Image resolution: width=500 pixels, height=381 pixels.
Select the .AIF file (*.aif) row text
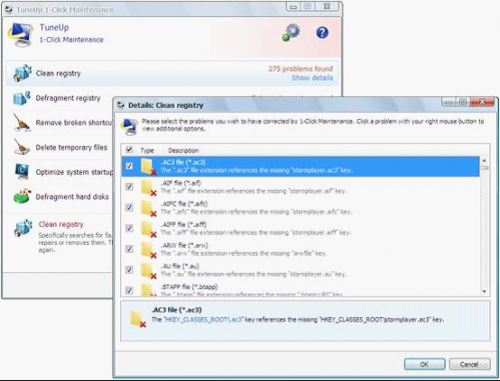(x=181, y=183)
